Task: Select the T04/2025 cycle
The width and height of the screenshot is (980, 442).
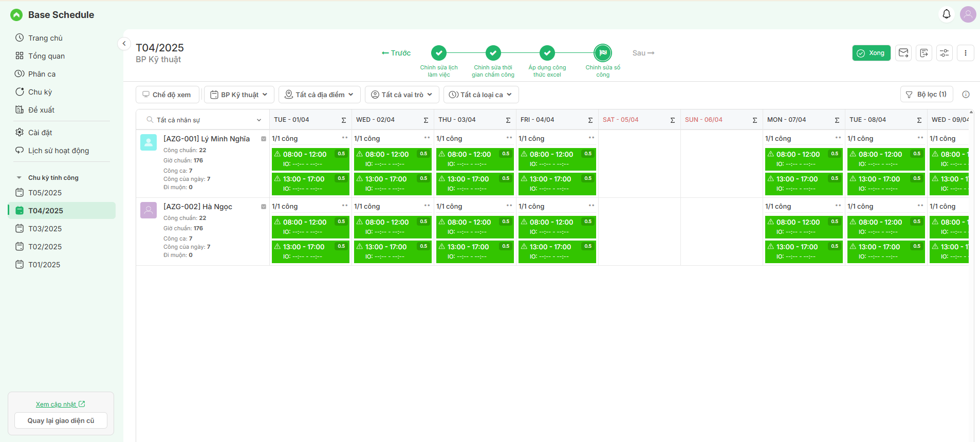Action: click(x=62, y=211)
